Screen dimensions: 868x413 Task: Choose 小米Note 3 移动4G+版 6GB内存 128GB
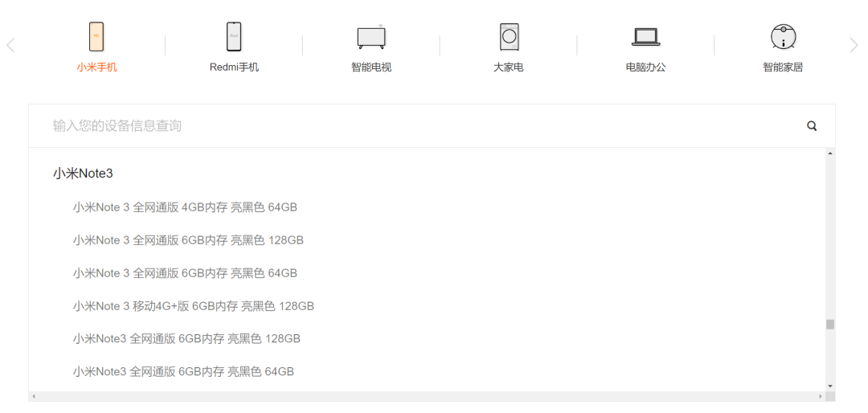(193, 306)
